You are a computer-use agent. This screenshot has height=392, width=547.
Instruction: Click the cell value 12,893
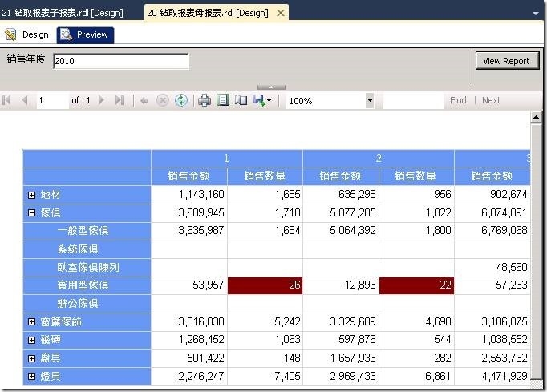point(360,285)
